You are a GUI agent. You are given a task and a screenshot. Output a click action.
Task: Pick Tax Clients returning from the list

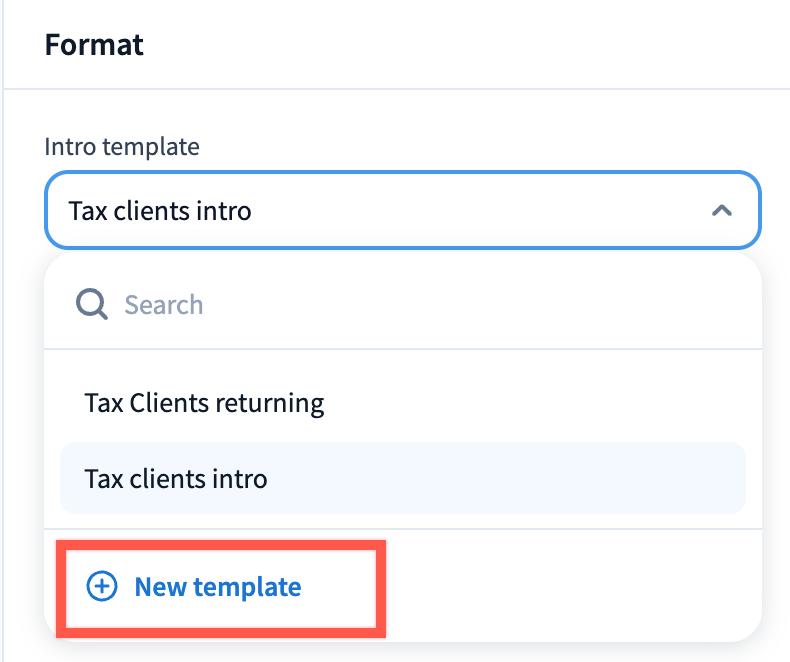tap(204, 403)
